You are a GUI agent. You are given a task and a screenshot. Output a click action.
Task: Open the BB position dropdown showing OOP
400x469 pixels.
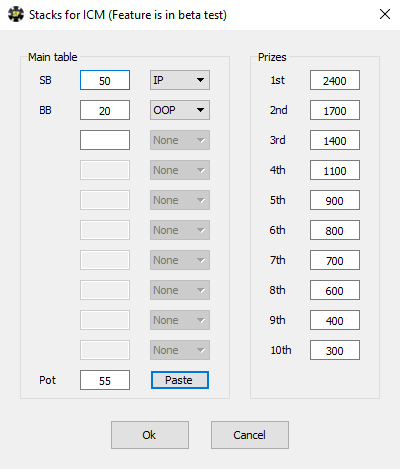pos(180,110)
